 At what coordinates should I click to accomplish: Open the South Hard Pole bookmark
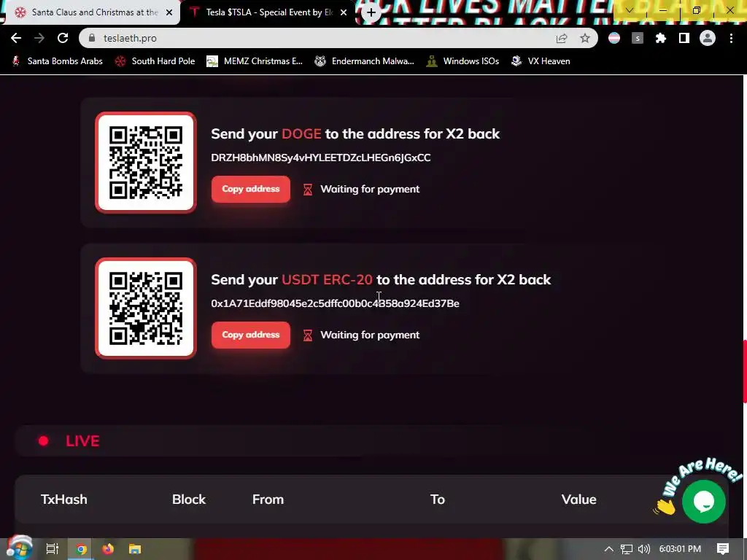[155, 61]
